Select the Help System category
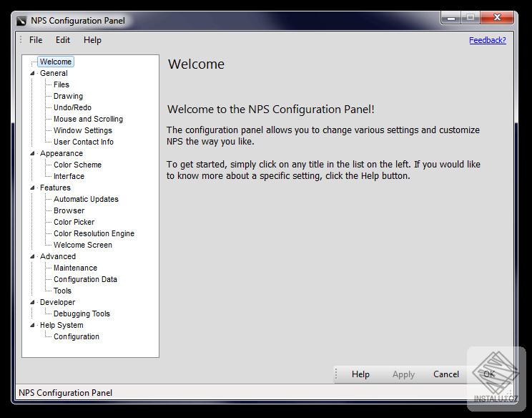Image resolution: width=532 pixels, height=418 pixels. (x=61, y=325)
